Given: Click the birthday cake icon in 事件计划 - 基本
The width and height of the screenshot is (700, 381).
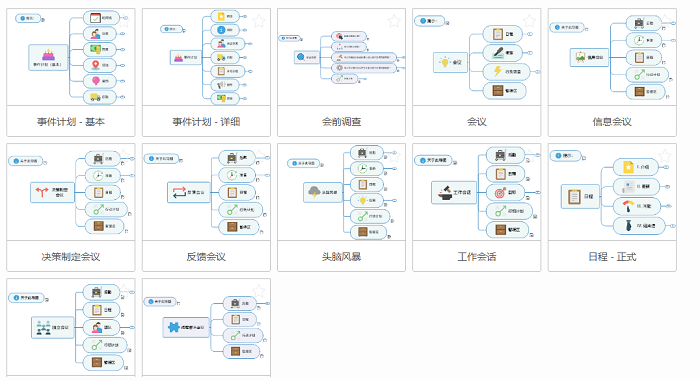Looking at the screenshot, I should tap(48, 55).
